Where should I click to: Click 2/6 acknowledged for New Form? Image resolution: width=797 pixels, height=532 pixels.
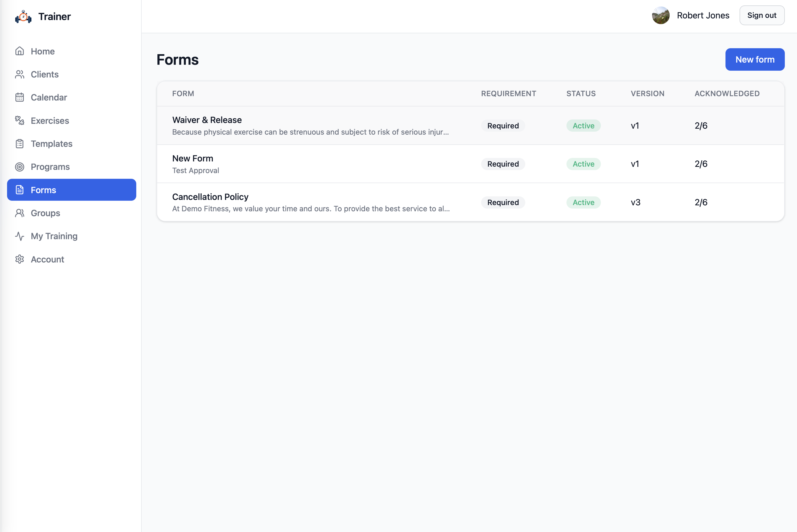[701, 164]
